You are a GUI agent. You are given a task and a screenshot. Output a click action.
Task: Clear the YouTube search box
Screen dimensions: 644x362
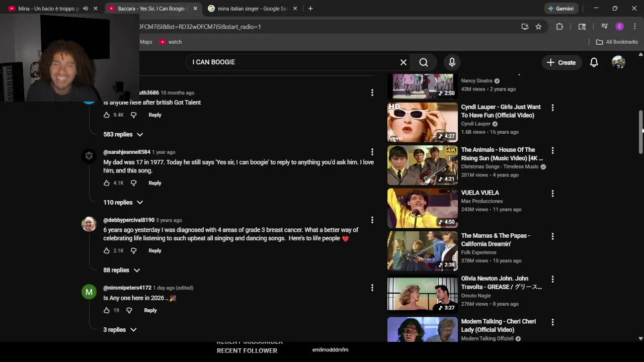403,62
